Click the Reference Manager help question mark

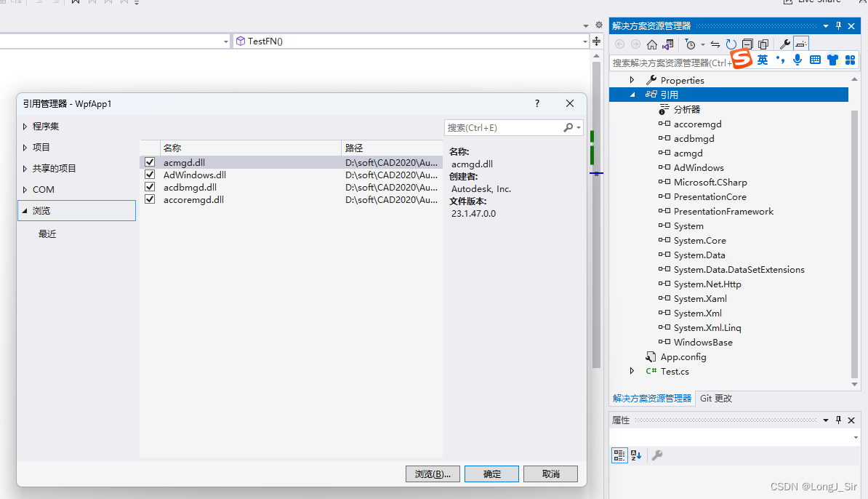[x=537, y=103]
